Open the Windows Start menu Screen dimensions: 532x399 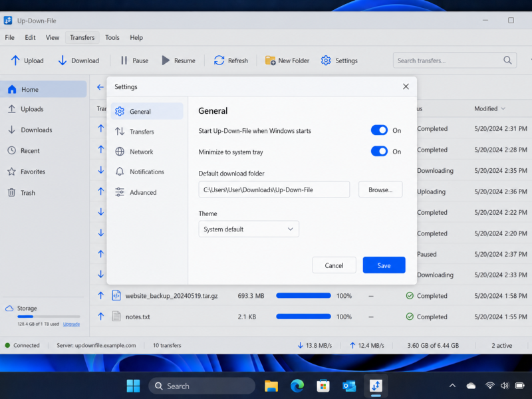133,386
